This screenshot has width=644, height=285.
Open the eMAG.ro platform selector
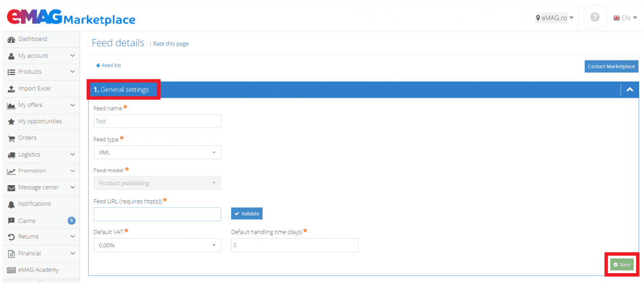tap(554, 18)
